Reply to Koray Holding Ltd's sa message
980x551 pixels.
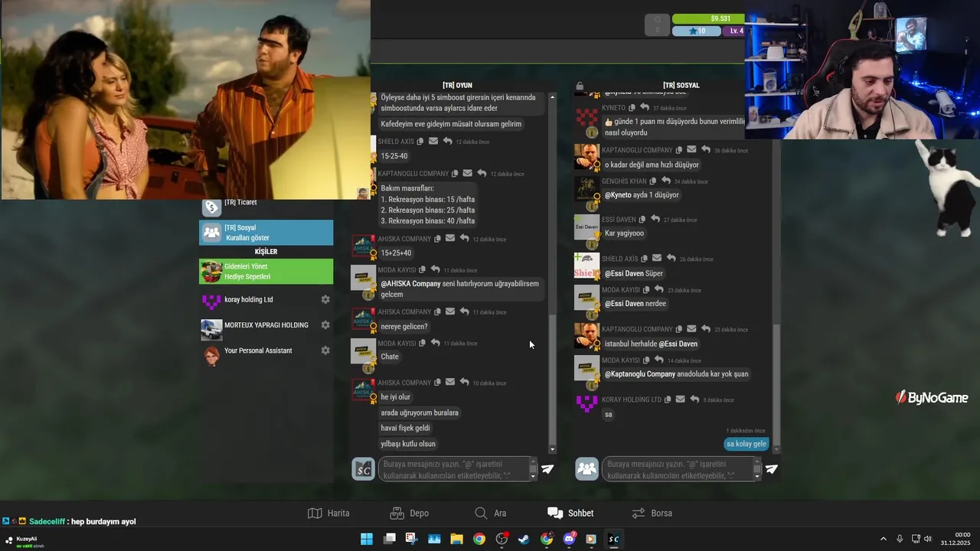pyautogui.click(x=694, y=399)
